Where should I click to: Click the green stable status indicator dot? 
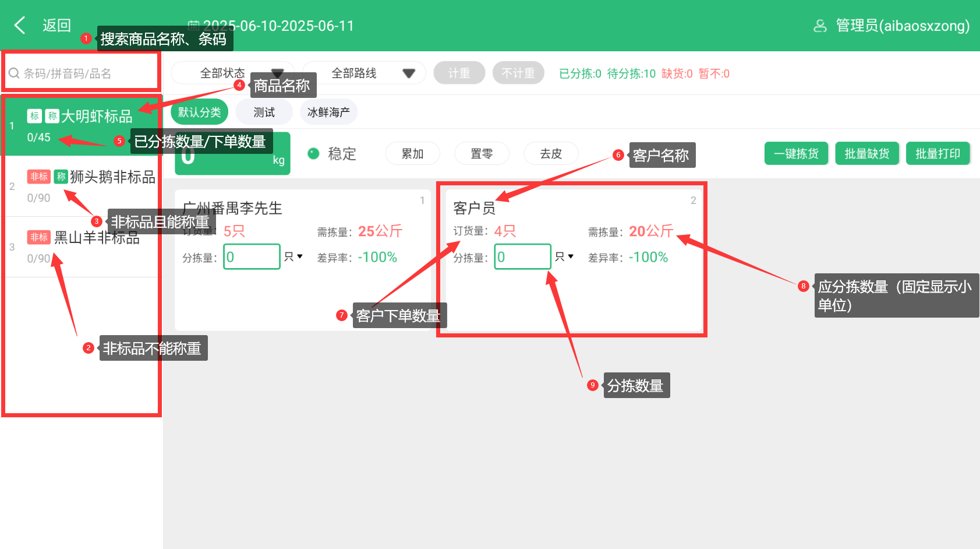point(313,153)
